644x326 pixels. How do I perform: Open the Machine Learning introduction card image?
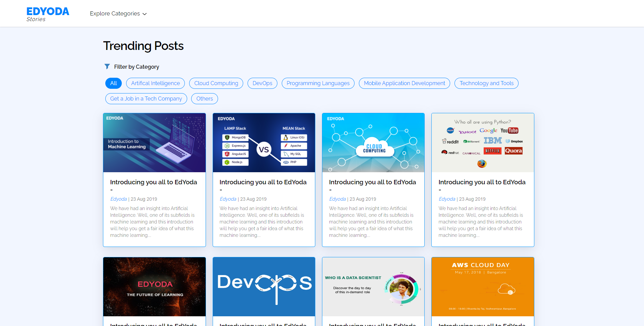click(154, 142)
